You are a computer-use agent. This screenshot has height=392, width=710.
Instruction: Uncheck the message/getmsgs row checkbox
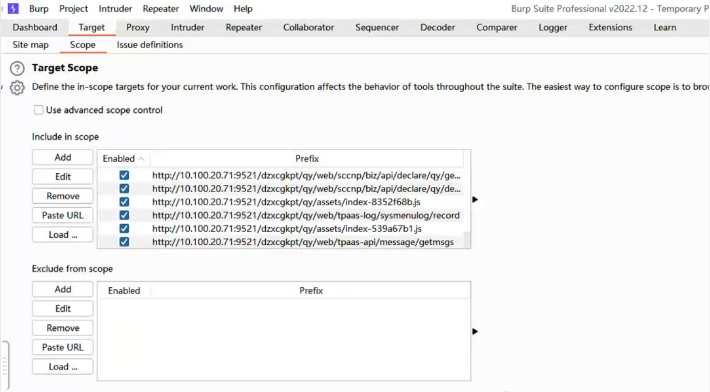124,242
